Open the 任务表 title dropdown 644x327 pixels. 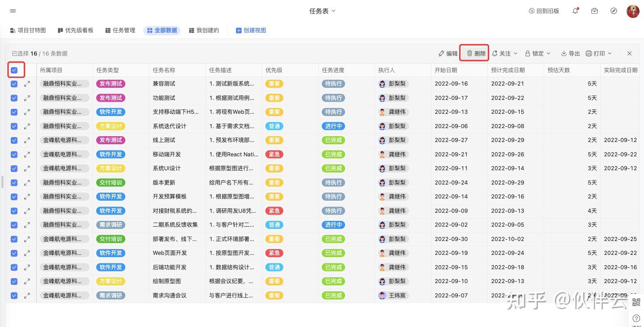click(322, 11)
